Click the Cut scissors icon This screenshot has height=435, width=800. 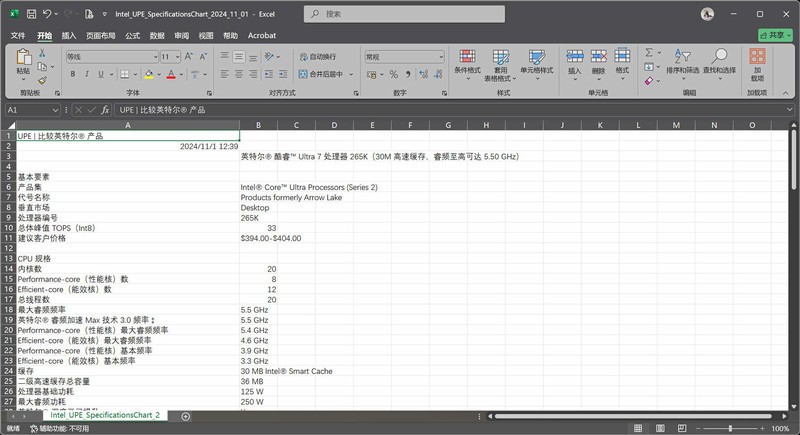(42, 53)
